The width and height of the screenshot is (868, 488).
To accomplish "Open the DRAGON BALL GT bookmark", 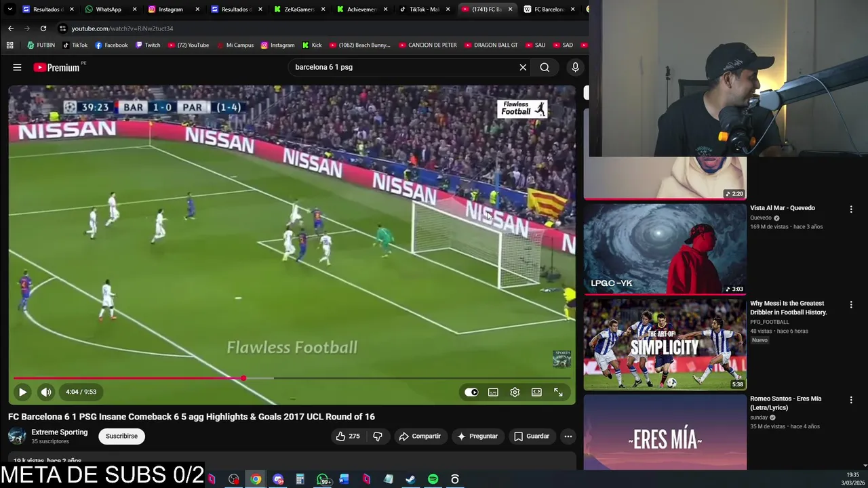I will [490, 45].
